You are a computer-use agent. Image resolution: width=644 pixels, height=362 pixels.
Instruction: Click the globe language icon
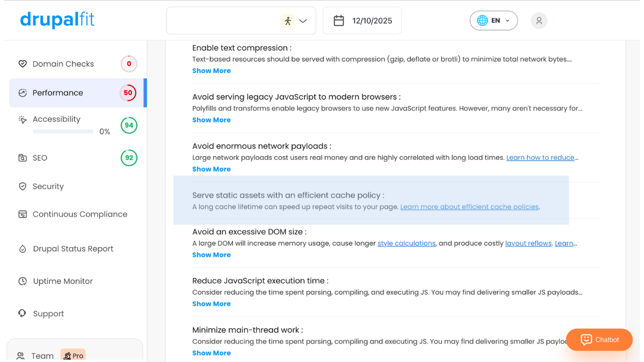tap(482, 21)
